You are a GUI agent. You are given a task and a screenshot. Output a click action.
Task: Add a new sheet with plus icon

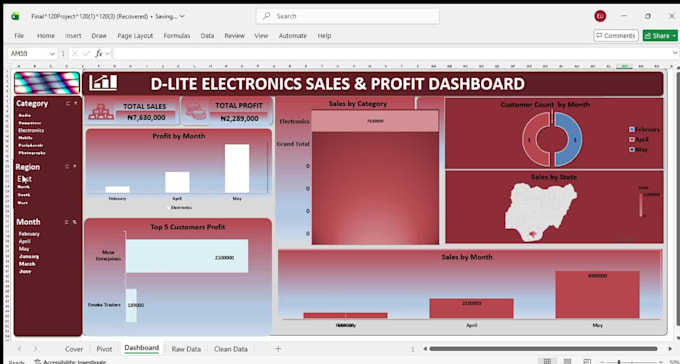[278, 349]
